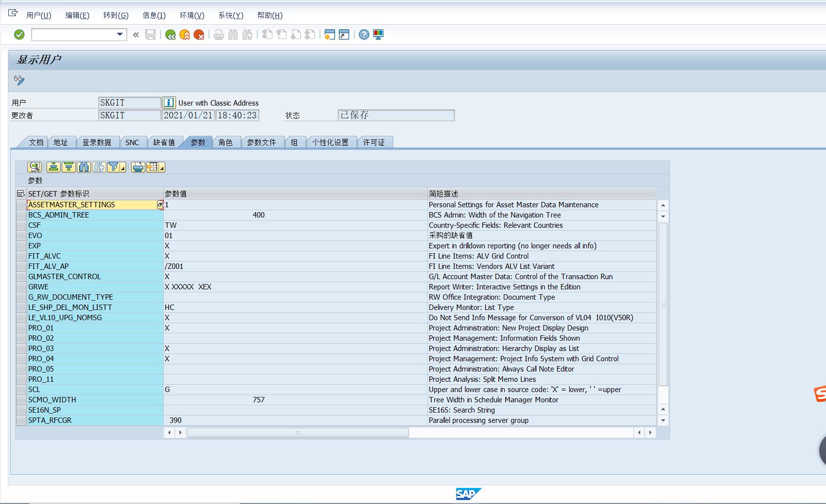Click the Print icon in the grid toolbar
This screenshot has height=504, width=826.
[x=138, y=167]
